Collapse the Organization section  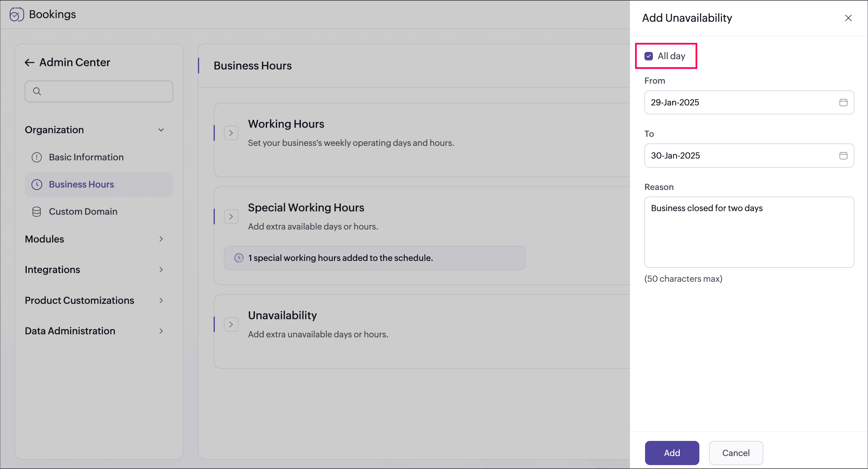tap(161, 130)
